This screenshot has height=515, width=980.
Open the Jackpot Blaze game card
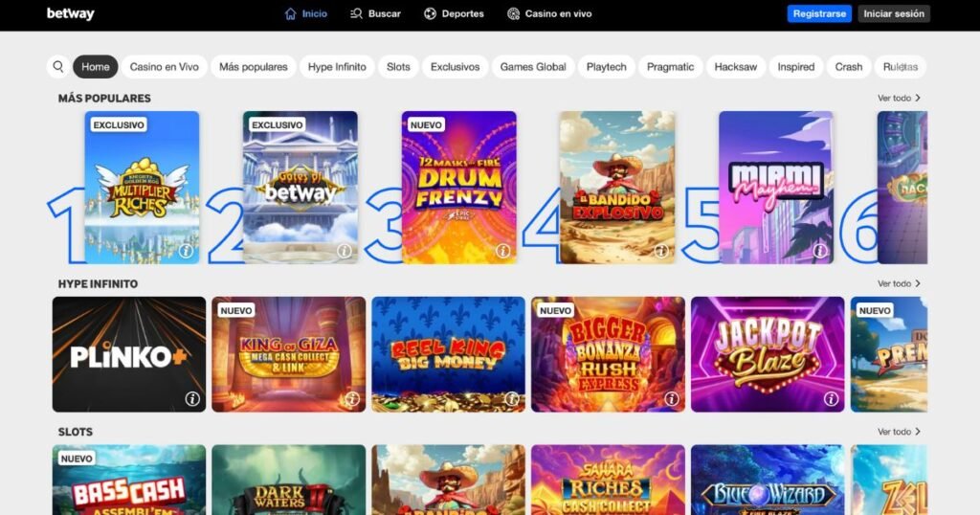pyautogui.click(x=768, y=354)
